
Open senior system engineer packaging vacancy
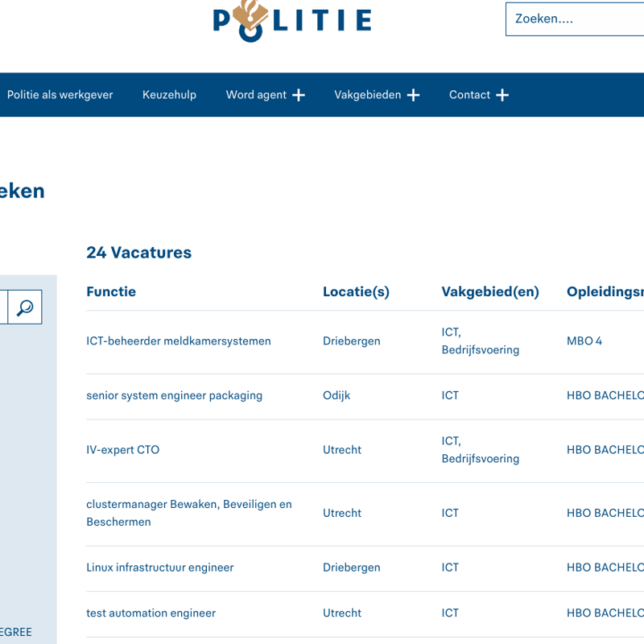174,396
